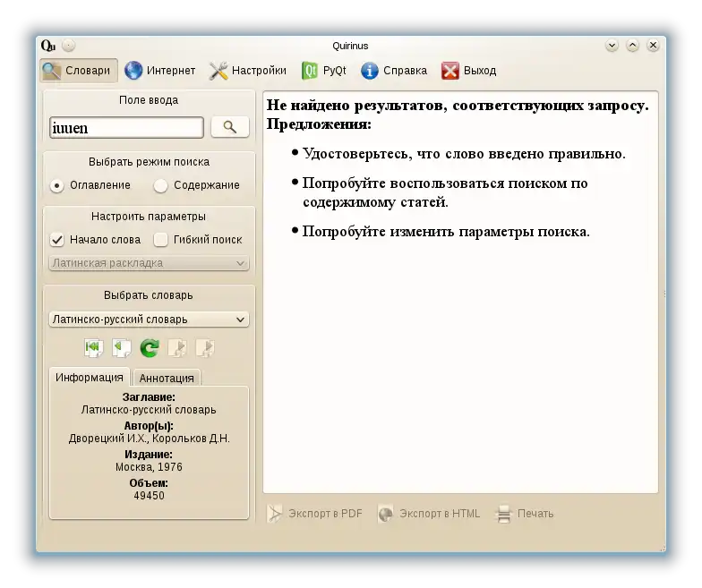Click the edition text Москва, 1976
Viewport: 702px width, 588px height.
click(149, 467)
